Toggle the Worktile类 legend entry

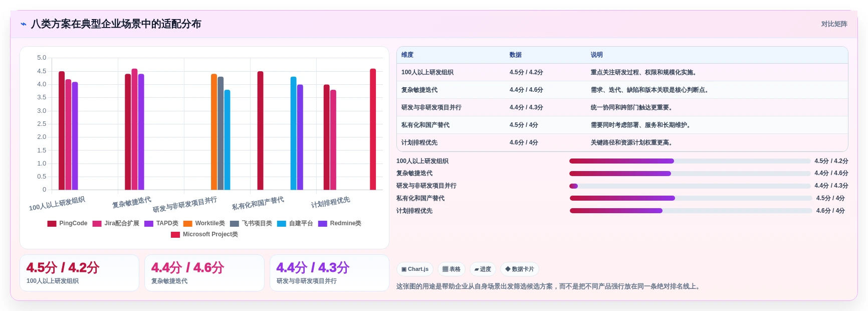(204, 224)
